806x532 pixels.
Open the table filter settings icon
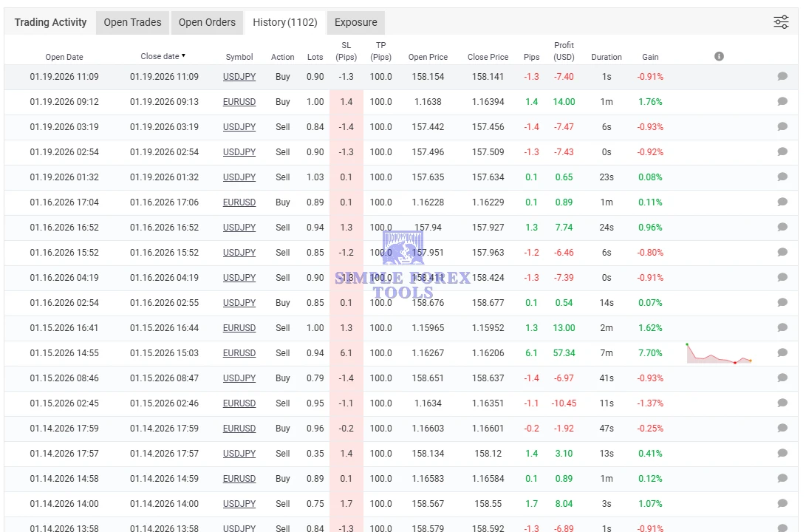click(781, 22)
